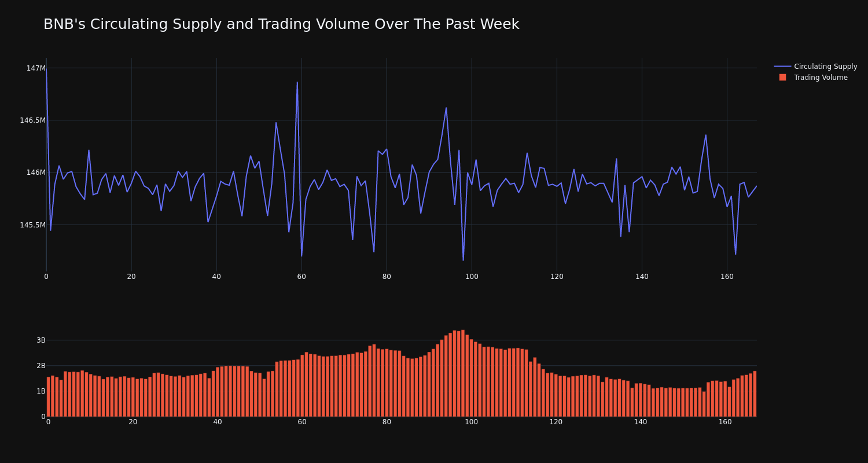Viewport: 868px width, 463px height.
Task: Toggle the Circulating Supply legend entry
Action: (815, 67)
